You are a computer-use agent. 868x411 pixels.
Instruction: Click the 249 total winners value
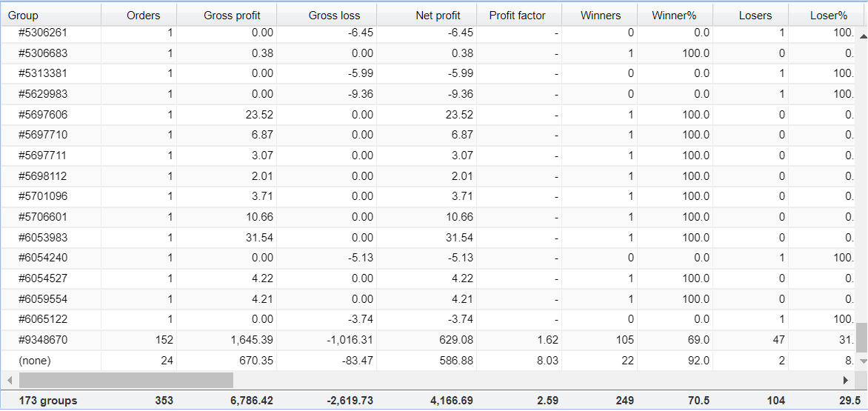point(624,401)
